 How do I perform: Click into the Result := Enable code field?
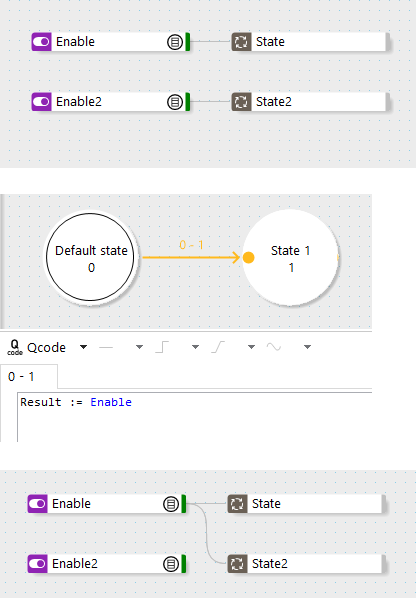pos(194,417)
